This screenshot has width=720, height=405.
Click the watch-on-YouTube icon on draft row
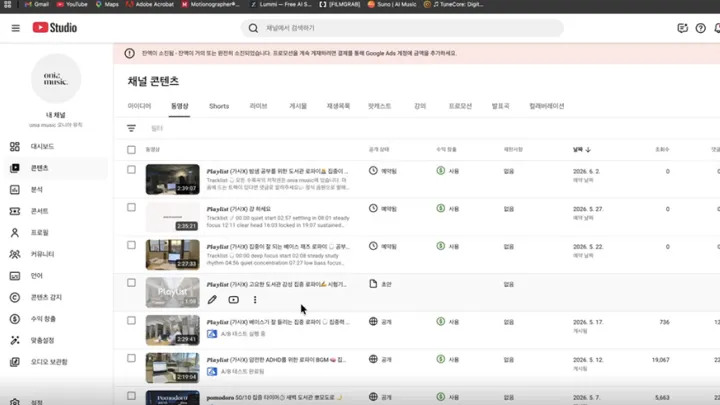tap(233, 300)
